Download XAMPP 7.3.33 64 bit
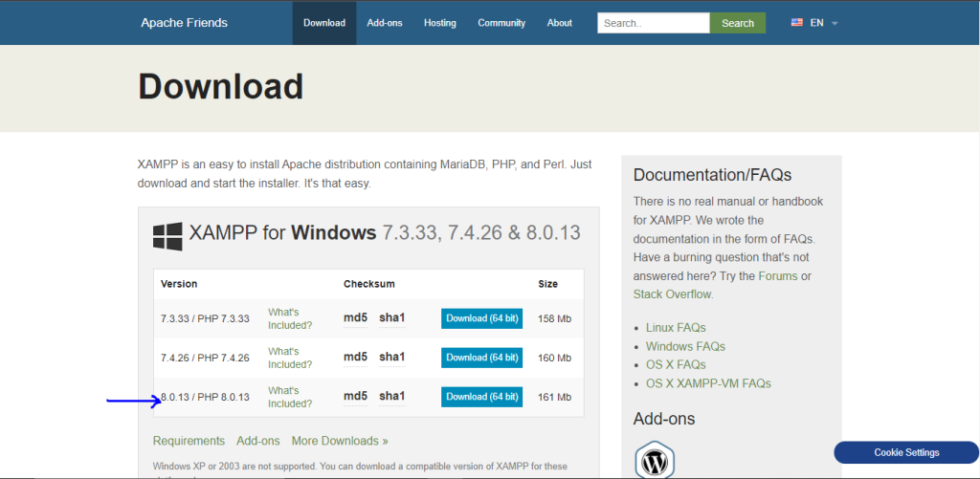The width and height of the screenshot is (980, 479). click(482, 318)
